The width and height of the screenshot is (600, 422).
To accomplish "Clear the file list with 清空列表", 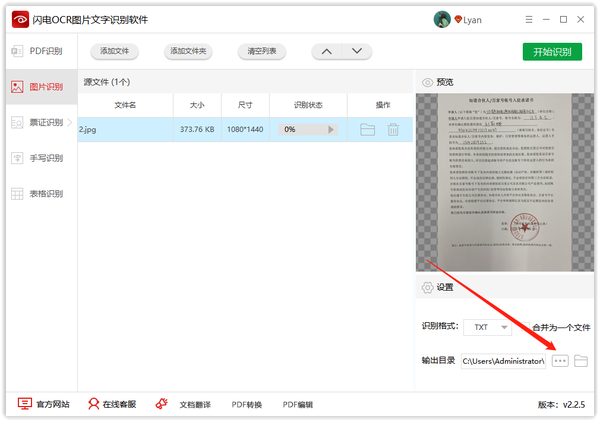I will click(263, 52).
